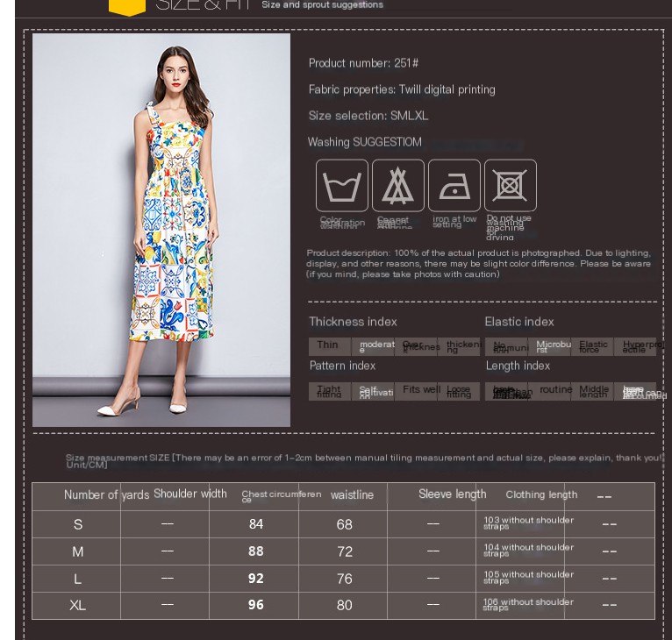The width and height of the screenshot is (672, 640).
Task: Click the 'Size selection: SMLXL' line
Action: tap(368, 116)
